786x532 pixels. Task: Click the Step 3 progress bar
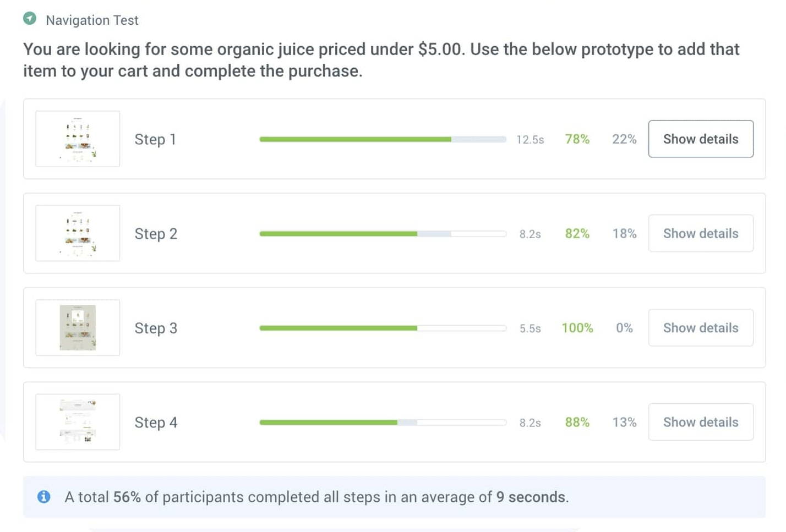(x=383, y=328)
